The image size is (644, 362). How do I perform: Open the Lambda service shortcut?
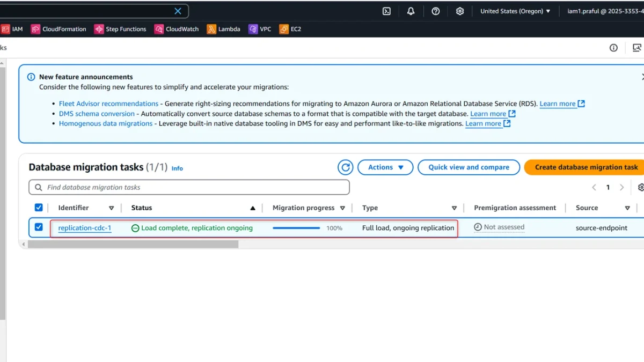coord(224,29)
